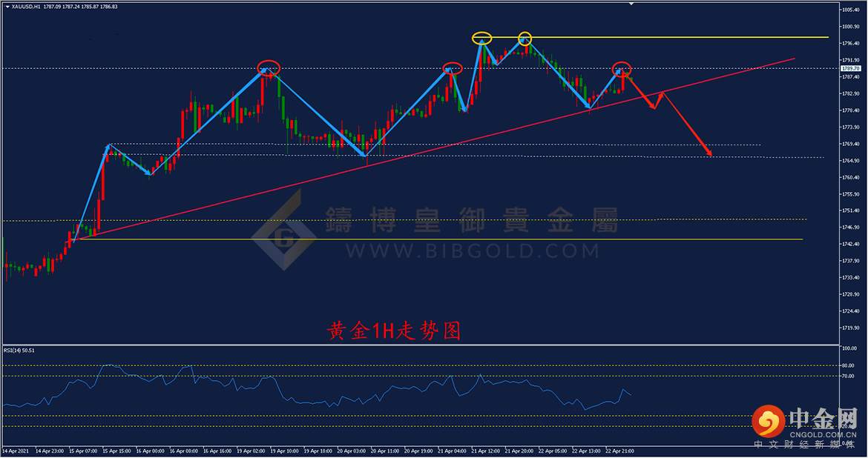Screen dimensions: 868x458
Task: Click the red circle at 19 Apr peak
Action: click(269, 68)
